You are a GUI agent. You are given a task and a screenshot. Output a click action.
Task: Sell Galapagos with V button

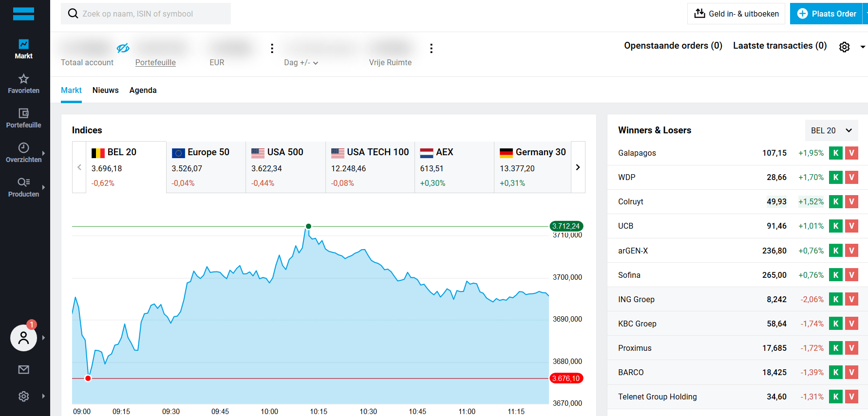point(851,153)
